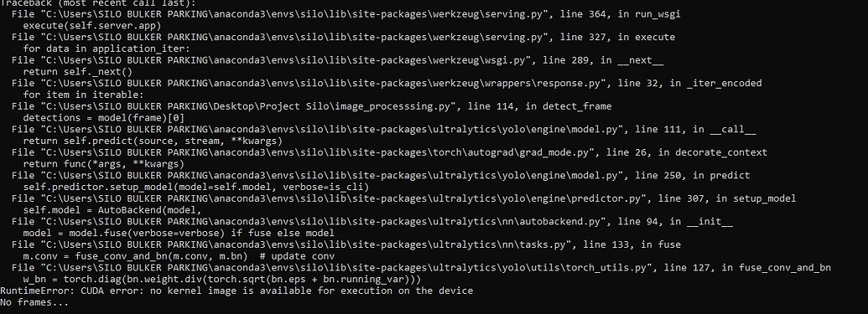Click the response.py _iter_encoded entry

pyautogui.click(x=387, y=84)
